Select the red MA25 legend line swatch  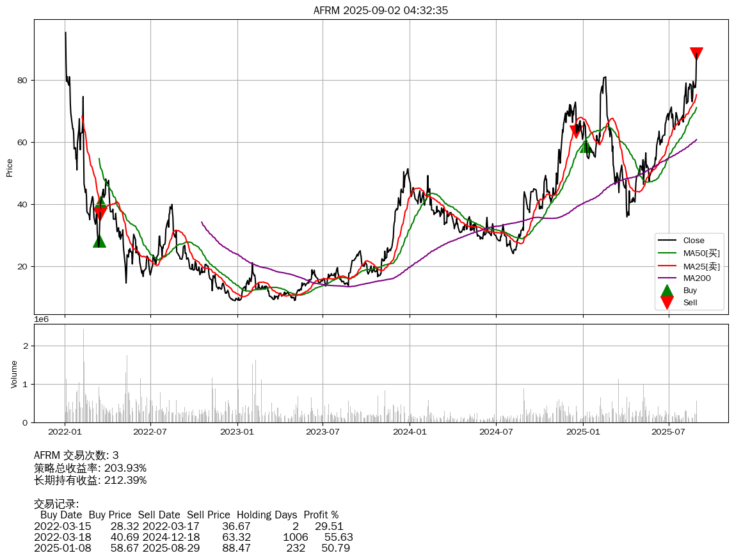[x=667, y=266]
